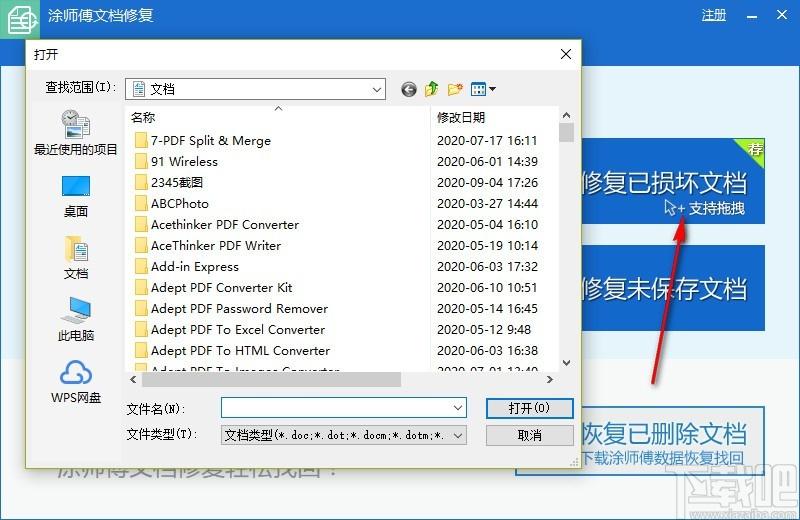
Task: Sort files by 名称 column header
Action: [x=143, y=117]
